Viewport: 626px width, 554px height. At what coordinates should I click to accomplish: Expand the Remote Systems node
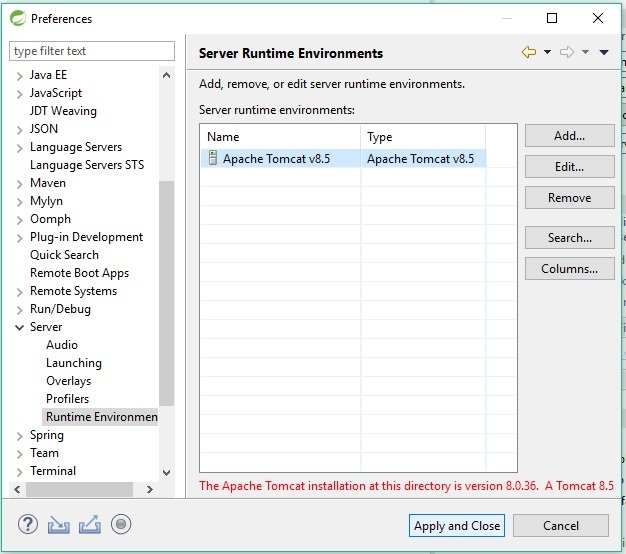(x=19, y=292)
